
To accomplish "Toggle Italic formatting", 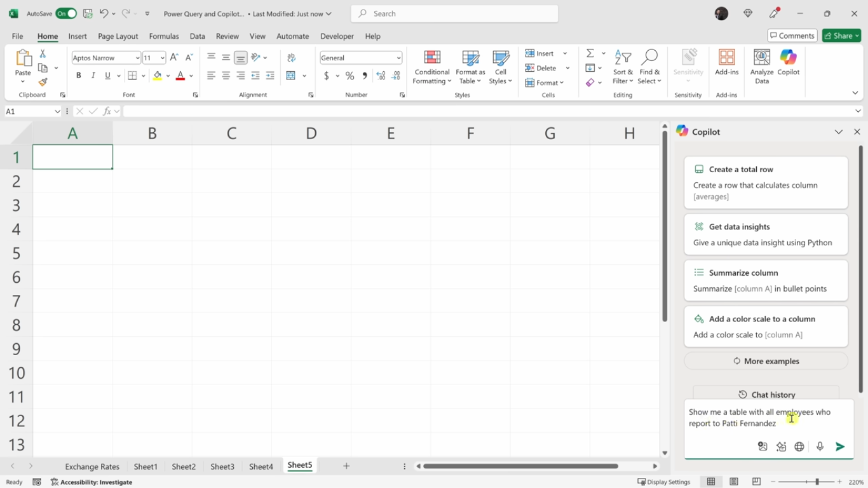I will coord(93,76).
